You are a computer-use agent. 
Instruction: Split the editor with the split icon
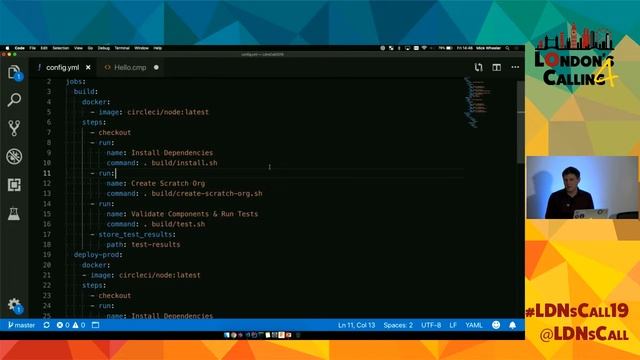click(496, 67)
